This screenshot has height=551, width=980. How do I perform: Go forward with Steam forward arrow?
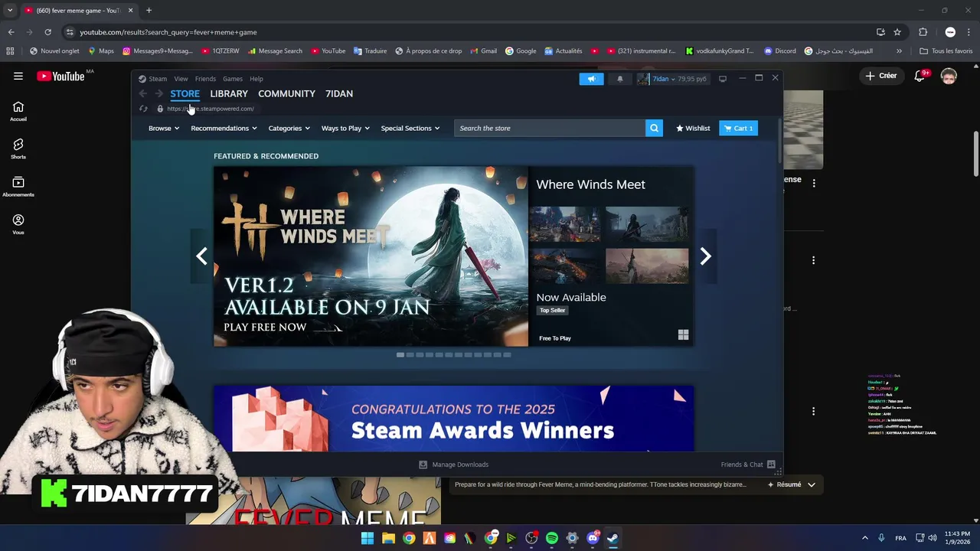pos(158,93)
